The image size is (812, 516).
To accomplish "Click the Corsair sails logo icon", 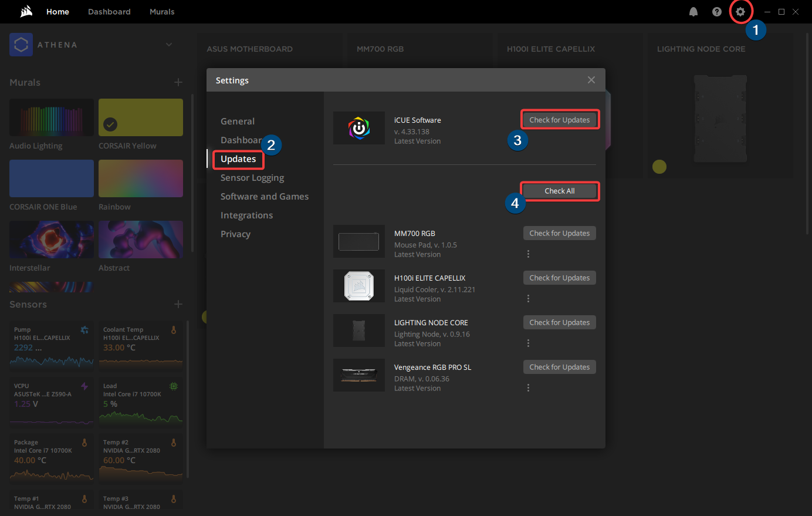I will (x=26, y=12).
